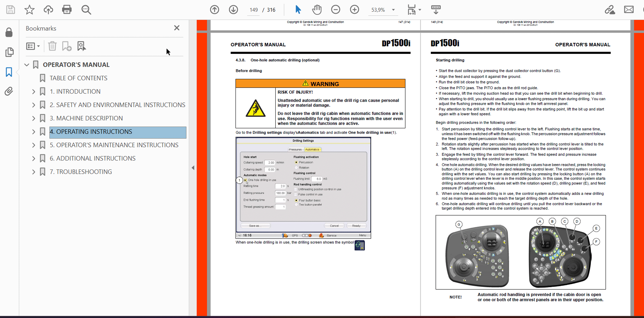Viewport: 644px width, 318px height.
Task: Click the pen-and-link icon in the top-right toolbar
Action: point(610,10)
